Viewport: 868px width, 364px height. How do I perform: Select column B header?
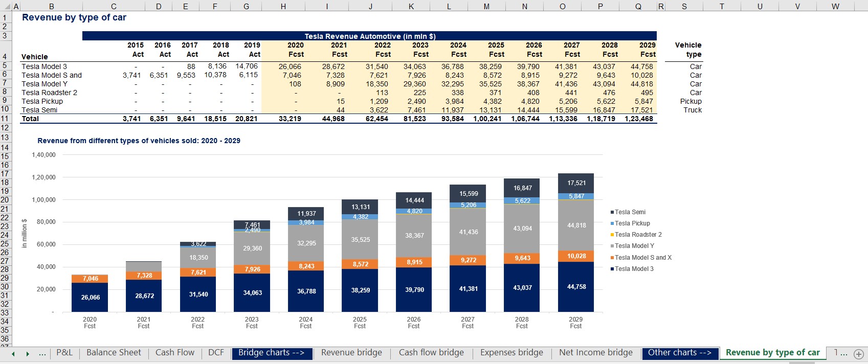point(52,7)
